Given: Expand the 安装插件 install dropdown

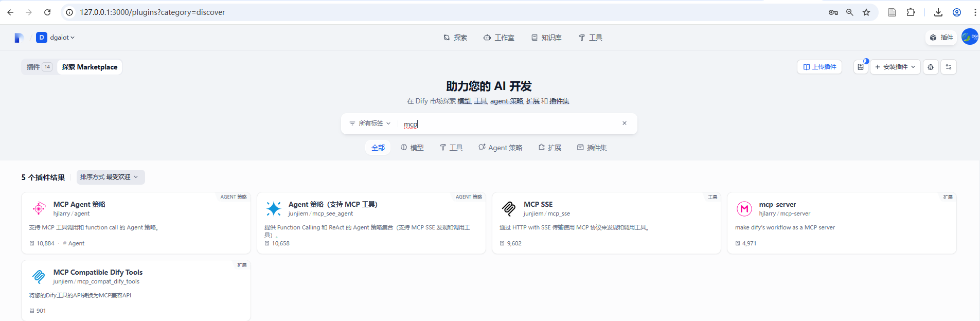Looking at the screenshot, I should [895, 67].
